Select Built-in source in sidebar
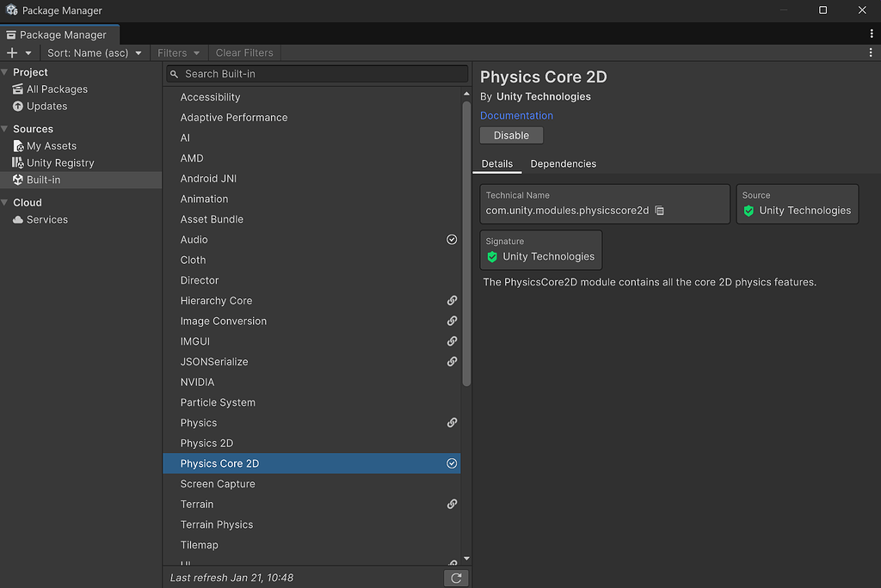Image resolution: width=881 pixels, height=588 pixels. 81,180
